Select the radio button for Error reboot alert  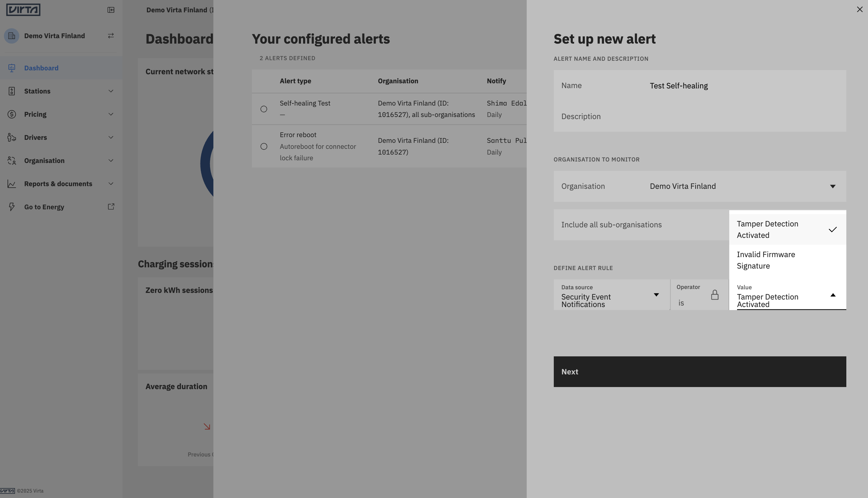click(264, 146)
